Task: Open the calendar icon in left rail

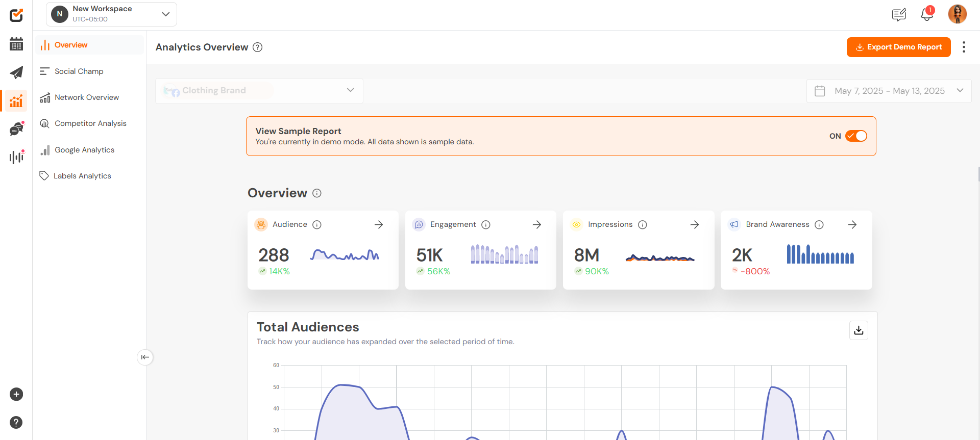Action: click(16, 44)
